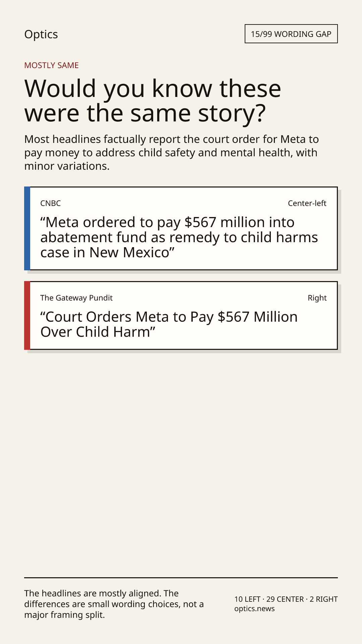Open The Gateway Pundit headline card
This screenshot has height=644, width=362.
(x=181, y=315)
